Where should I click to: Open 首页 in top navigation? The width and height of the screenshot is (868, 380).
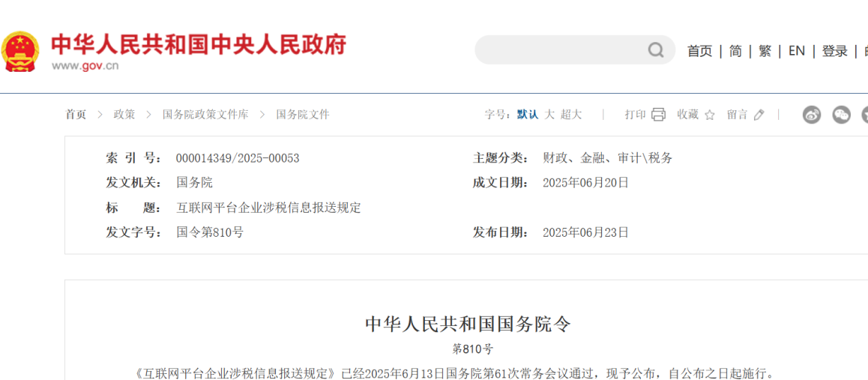pyautogui.click(x=699, y=51)
